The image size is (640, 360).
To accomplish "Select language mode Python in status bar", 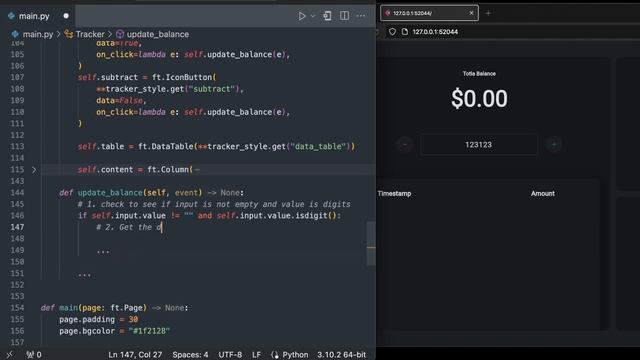I will point(295,355).
